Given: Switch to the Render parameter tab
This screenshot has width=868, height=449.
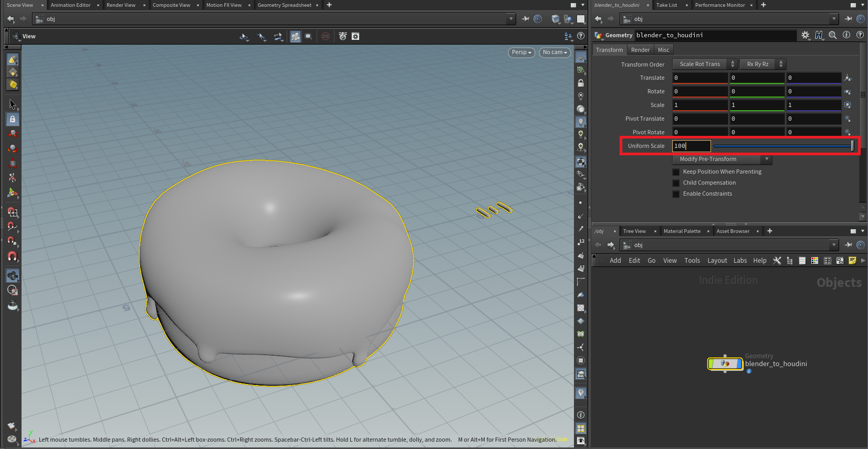Looking at the screenshot, I should click(x=640, y=50).
